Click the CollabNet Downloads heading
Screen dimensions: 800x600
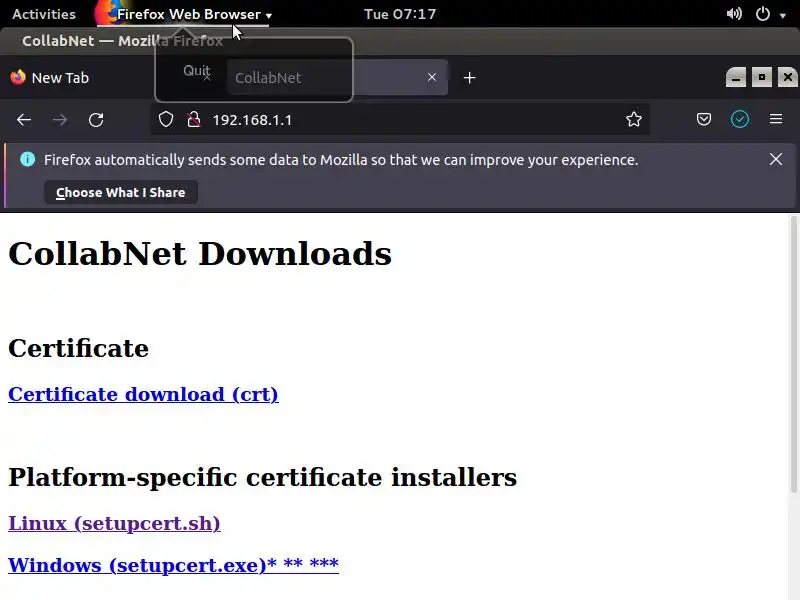(x=200, y=254)
